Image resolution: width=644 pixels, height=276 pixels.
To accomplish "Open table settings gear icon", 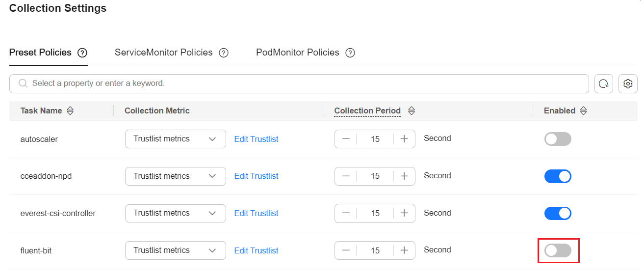I will (628, 84).
